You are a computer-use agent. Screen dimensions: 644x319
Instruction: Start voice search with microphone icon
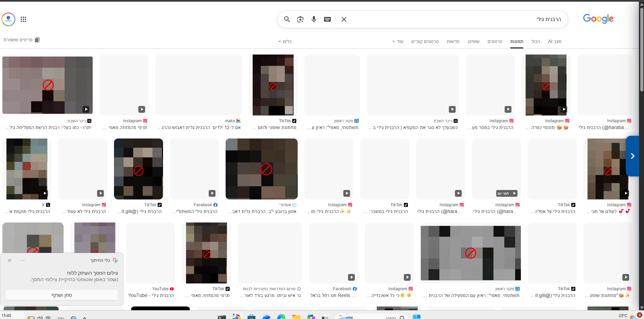314,19
